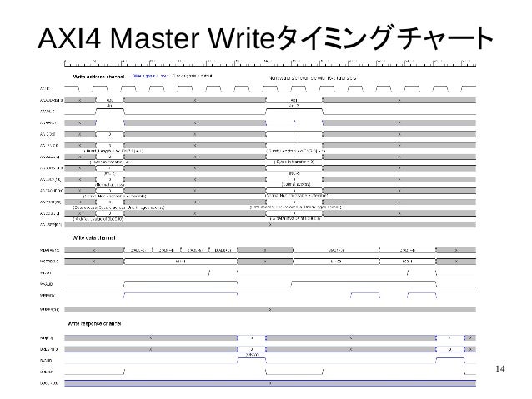Select the 'Write data channel' heading
Screen dimensions: 532x399
coord(94,238)
